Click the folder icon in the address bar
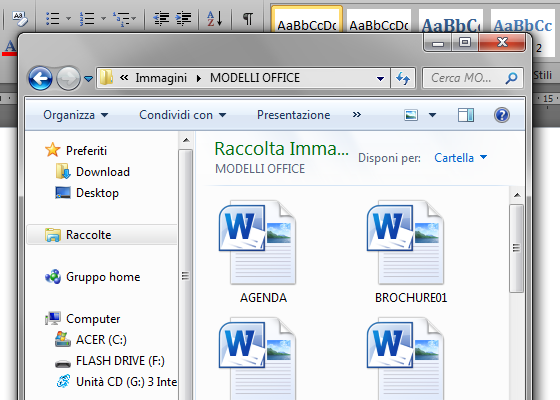The image size is (560, 400). [106, 78]
